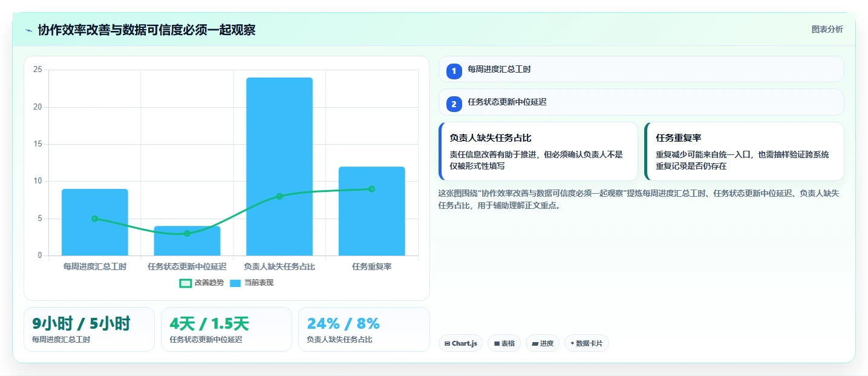This screenshot has height=376, width=868.
Task: Click the 9小时 / 5小时 stat card
Action: point(89,329)
